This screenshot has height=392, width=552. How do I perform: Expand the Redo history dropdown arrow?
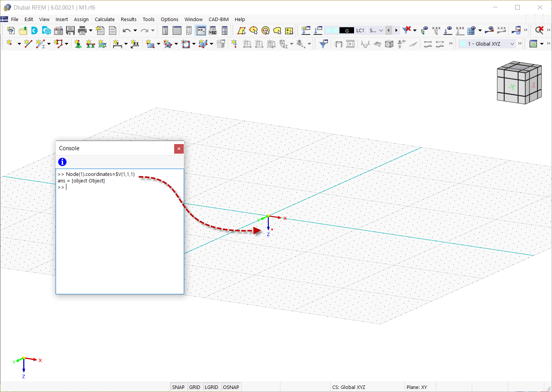click(x=153, y=31)
